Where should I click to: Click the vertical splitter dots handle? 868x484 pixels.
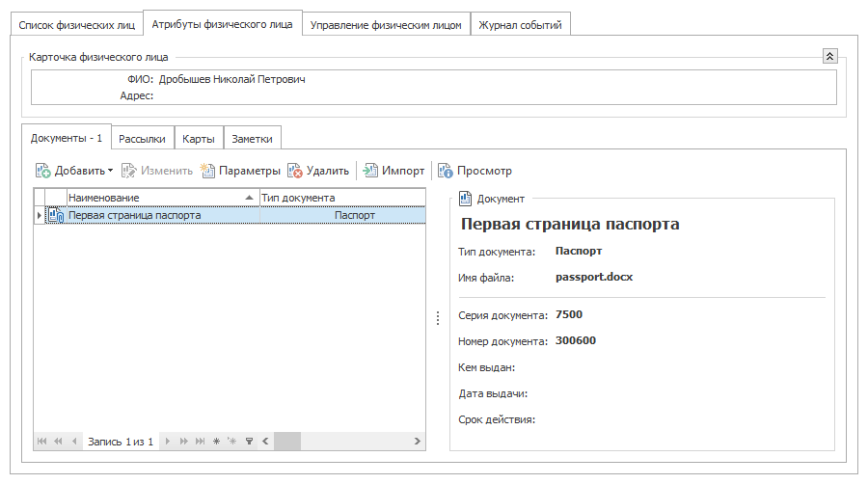pos(438,318)
